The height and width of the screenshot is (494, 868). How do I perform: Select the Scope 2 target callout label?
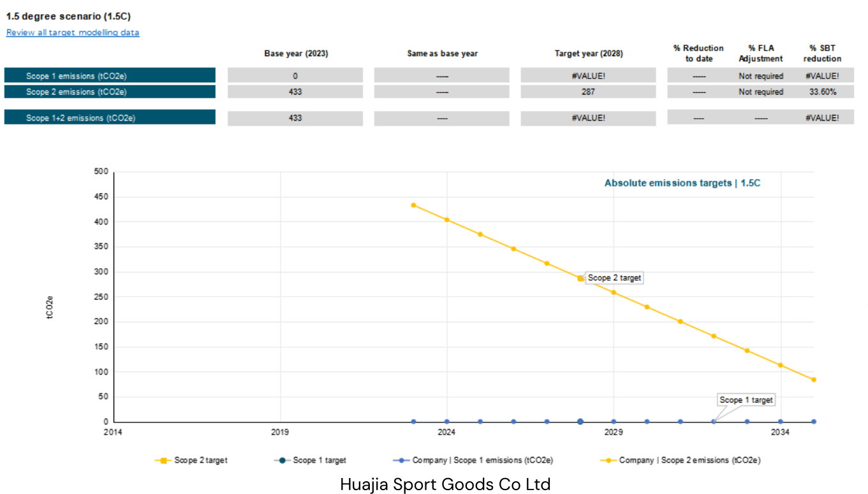[615, 278]
